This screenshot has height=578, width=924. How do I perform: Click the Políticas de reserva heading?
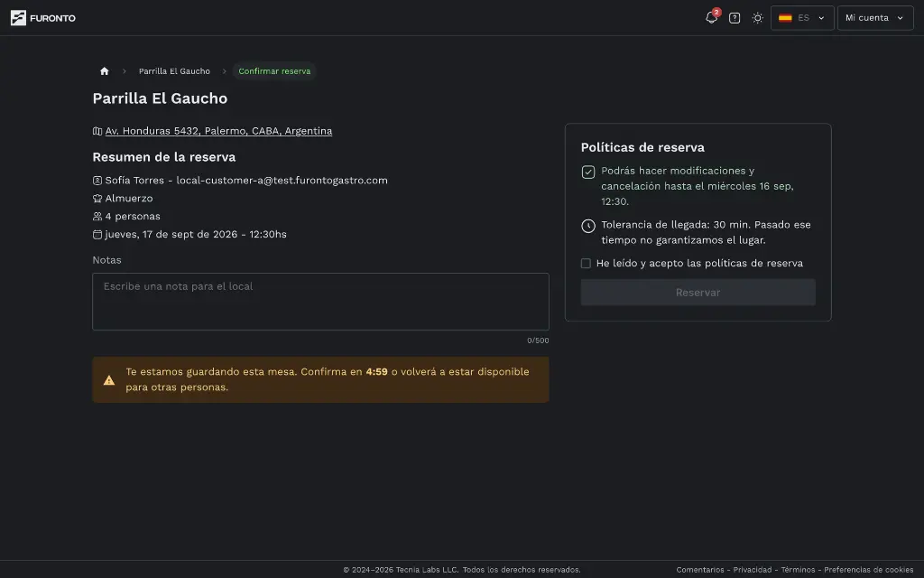point(642,147)
